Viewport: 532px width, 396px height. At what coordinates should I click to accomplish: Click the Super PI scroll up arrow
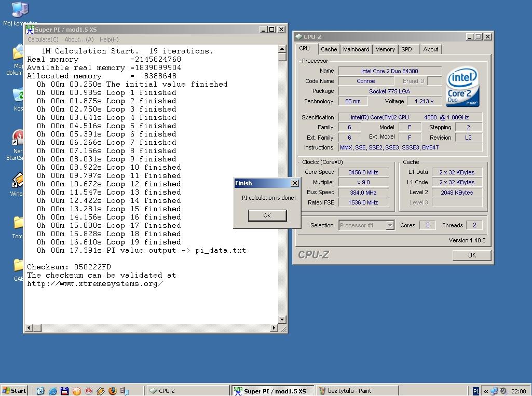pyautogui.click(x=282, y=49)
